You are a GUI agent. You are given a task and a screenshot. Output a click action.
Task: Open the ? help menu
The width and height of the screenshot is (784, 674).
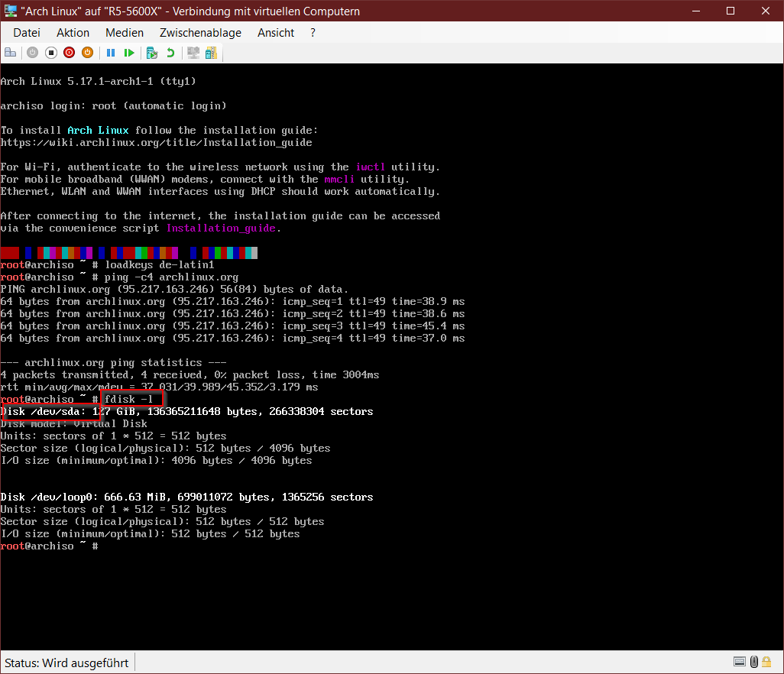tap(313, 33)
